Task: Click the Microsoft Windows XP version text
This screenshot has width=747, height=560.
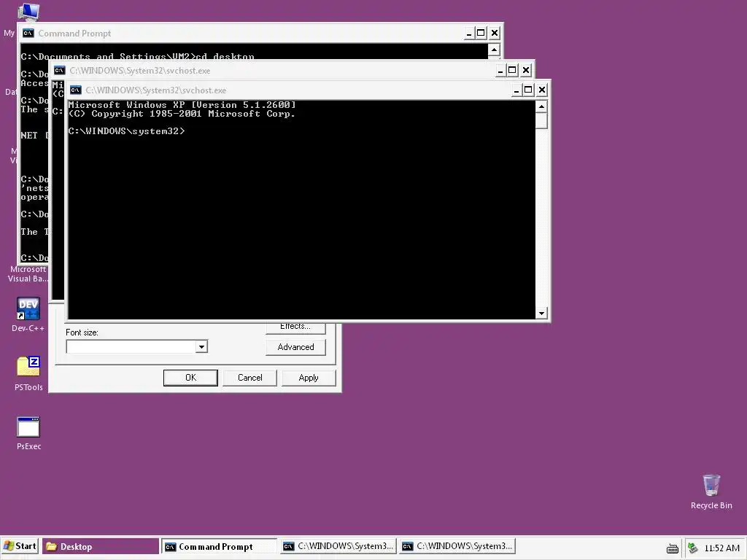Action: (182, 105)
